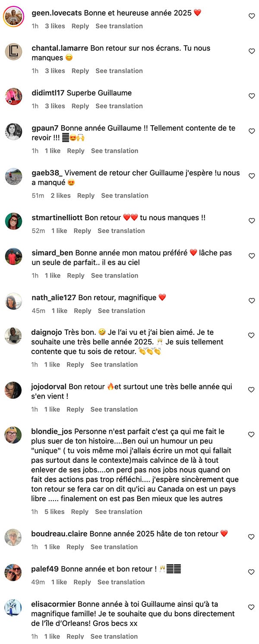View 3 likes on didimtl17's comment
The height and width of the screenshot is (644, 259).
coord(55,106)
